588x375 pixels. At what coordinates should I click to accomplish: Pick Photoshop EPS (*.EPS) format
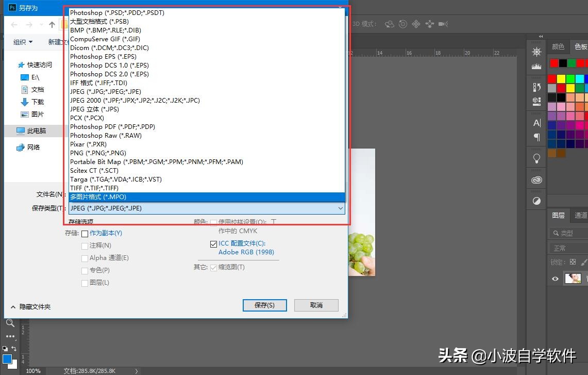[207, 56]
